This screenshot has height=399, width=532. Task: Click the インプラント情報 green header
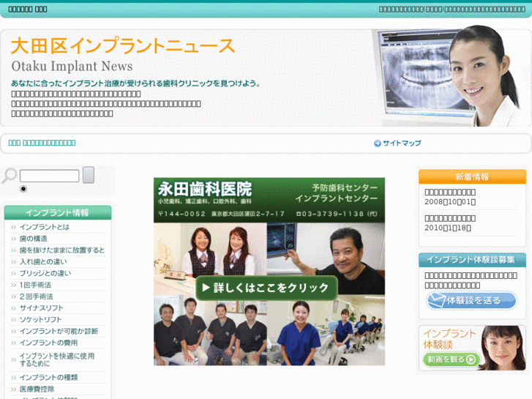coord(58,212)
